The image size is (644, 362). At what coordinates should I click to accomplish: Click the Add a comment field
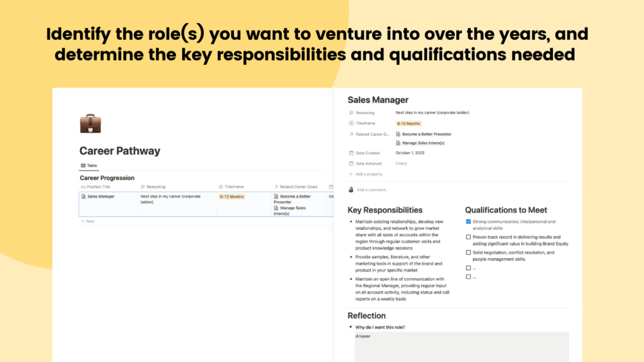[372, 190]
